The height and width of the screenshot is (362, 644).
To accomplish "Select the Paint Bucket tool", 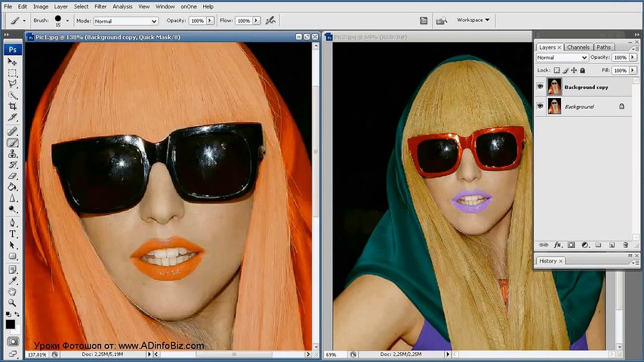I will (x=12, y=187).
